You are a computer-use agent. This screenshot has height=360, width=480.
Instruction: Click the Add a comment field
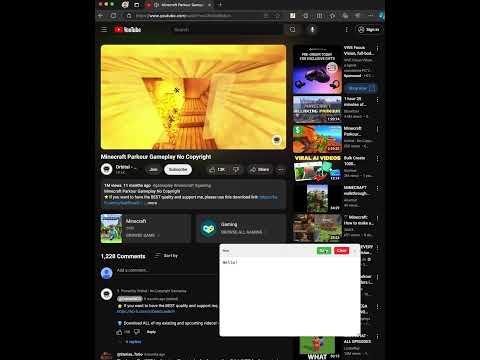(167, 270)
